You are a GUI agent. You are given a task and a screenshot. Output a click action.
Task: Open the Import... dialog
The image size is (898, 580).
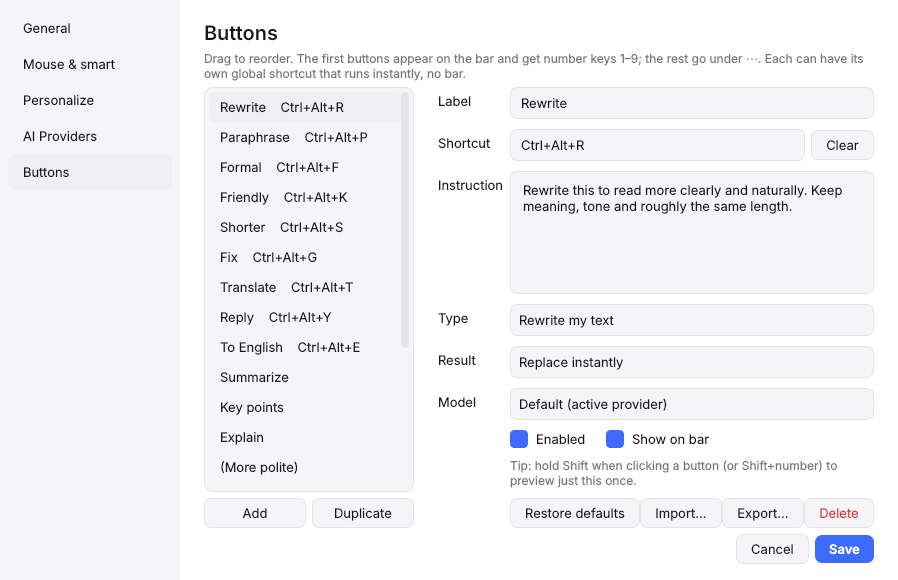tap(680, 513)
